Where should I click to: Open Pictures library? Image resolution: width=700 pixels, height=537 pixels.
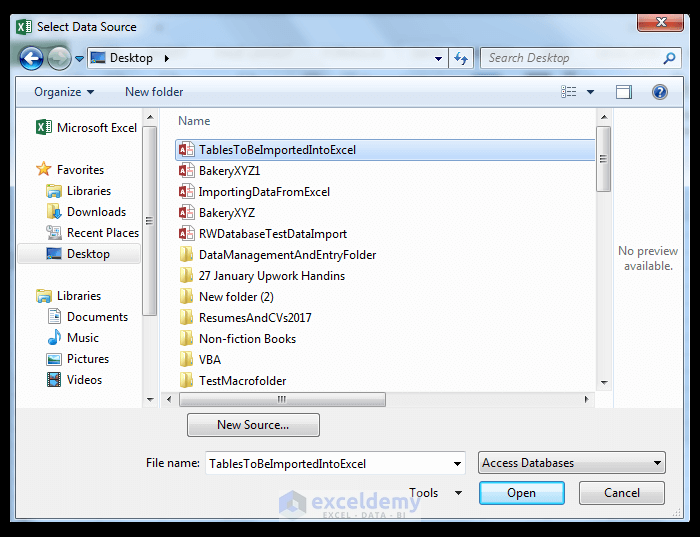click(78, 359)
